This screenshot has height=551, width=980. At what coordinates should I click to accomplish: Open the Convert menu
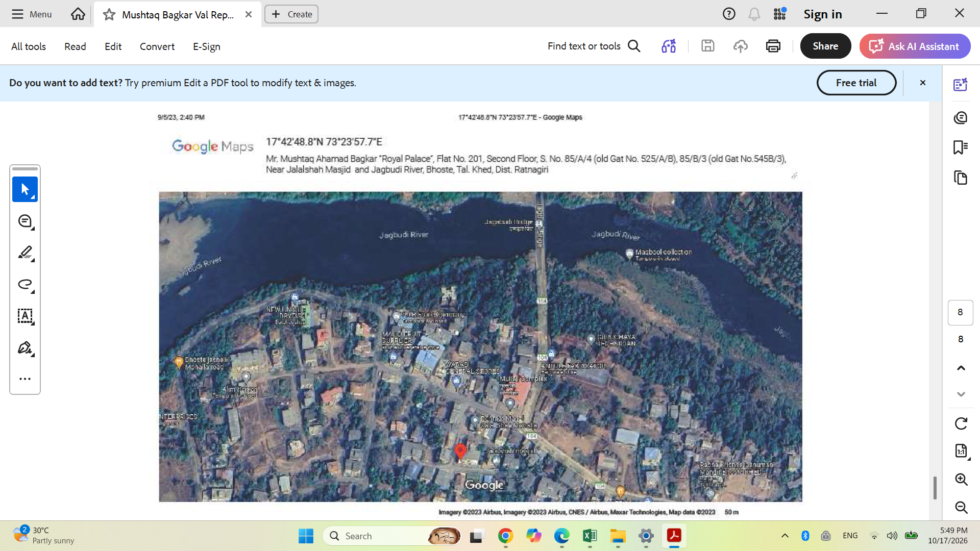pos(157,46)
